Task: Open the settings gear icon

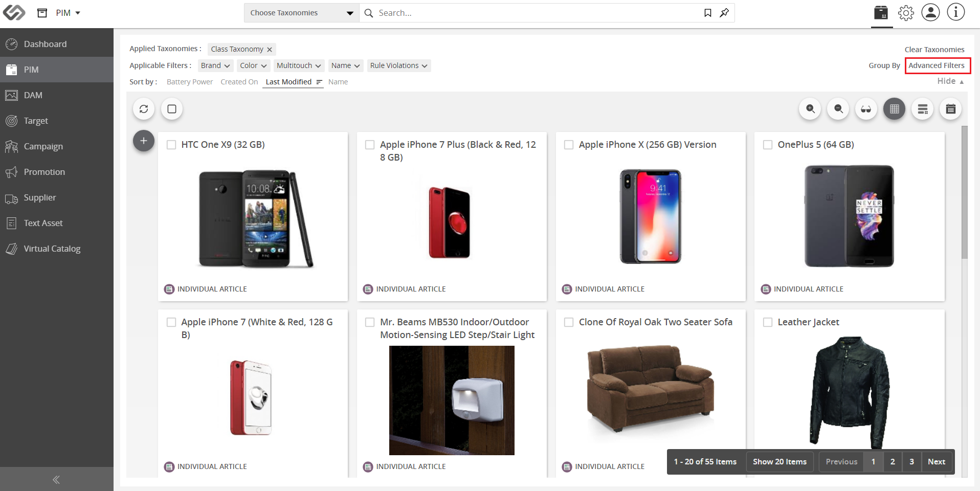Action: [x=906, y=13]
